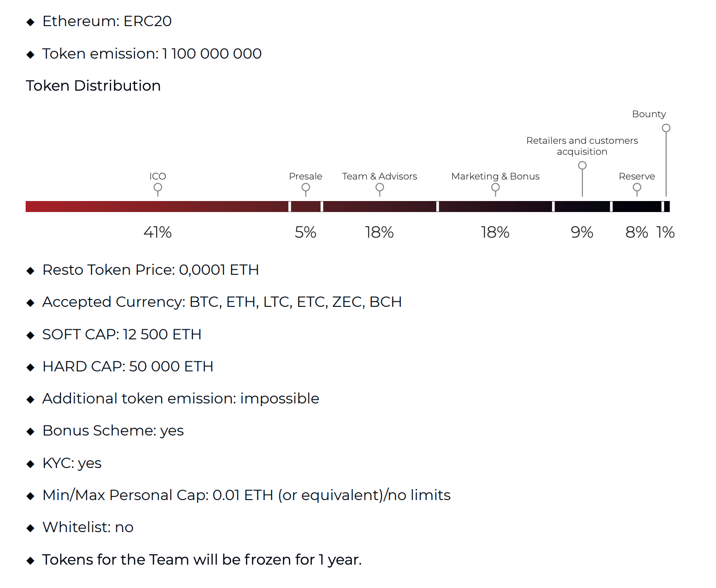Click the Marketing & Bonus pin marker
Image resolution: width=716 pixels, height=588 pixels.
tap(495, 188)
